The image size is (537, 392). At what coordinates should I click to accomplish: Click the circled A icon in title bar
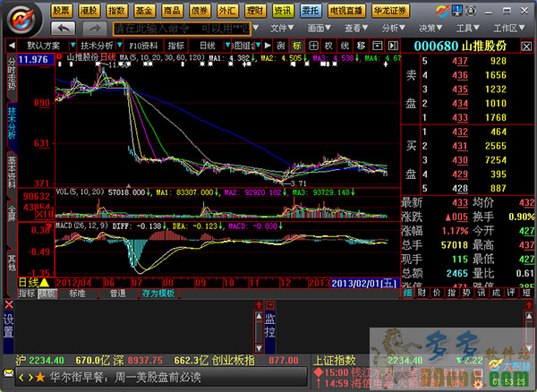pos(472,11)
